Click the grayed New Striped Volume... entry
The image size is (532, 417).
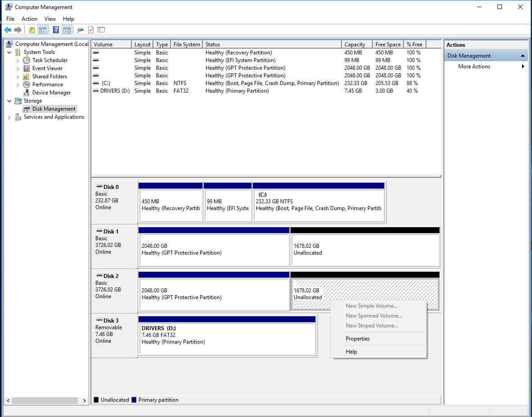click(x=378, y=325)
